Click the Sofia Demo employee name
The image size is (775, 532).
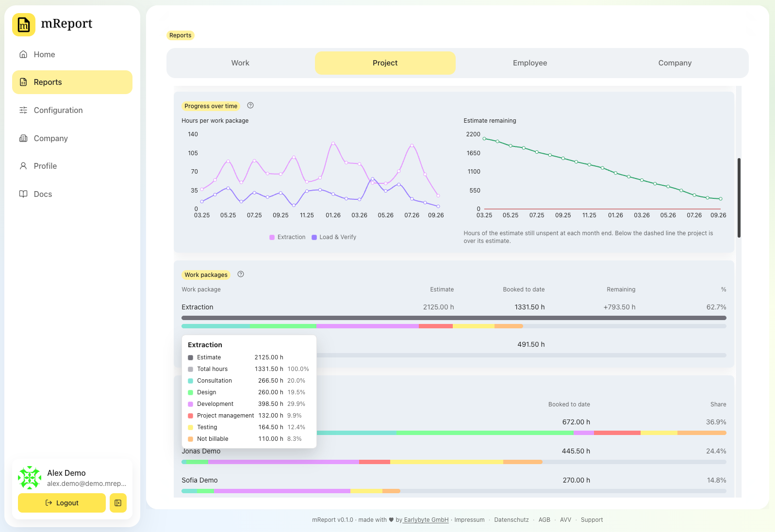(199, 480)
